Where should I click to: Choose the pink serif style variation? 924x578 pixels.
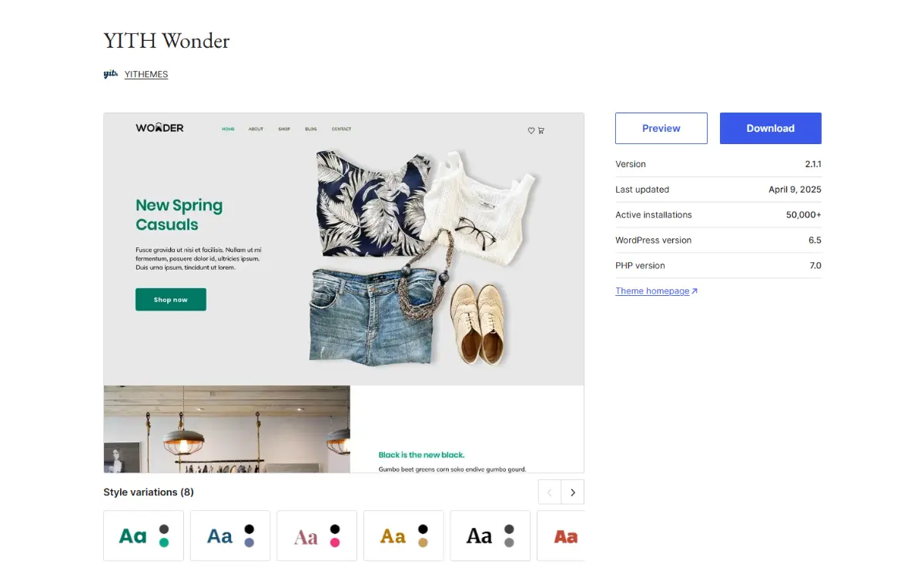[316, 536]
